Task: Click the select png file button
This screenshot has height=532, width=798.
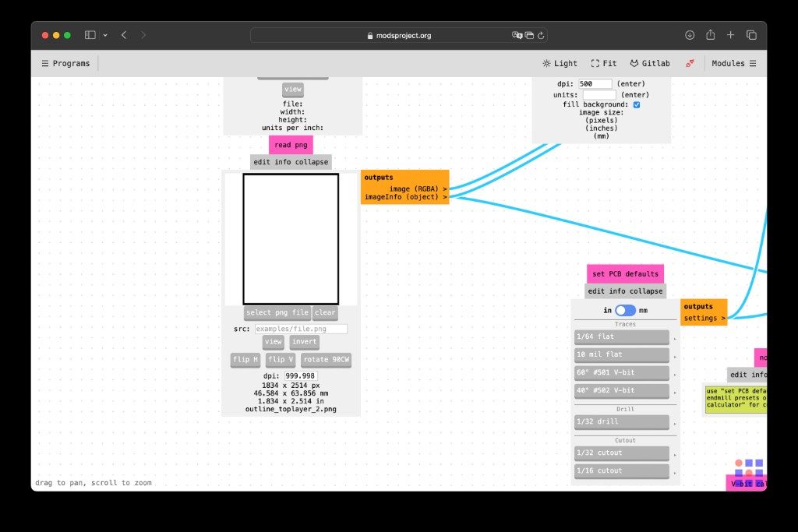Action: click(x=277, y=313)
